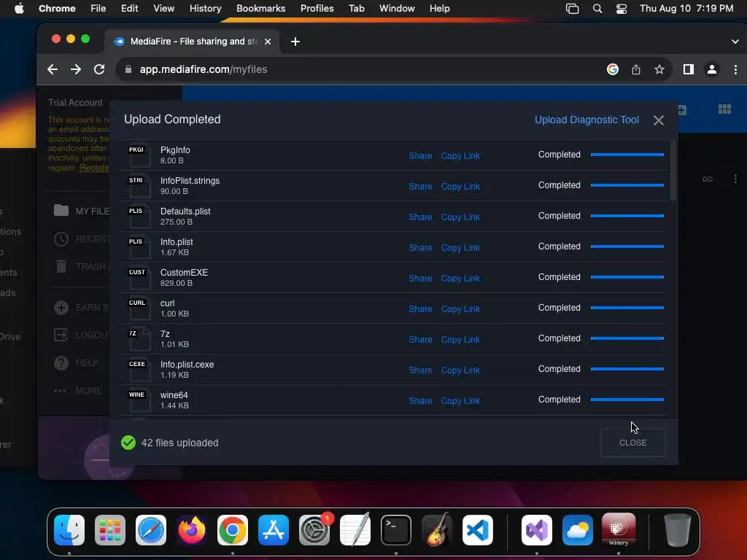Select the MediaFire tab
Screen dimensions: 747x560
click(192, 42)
